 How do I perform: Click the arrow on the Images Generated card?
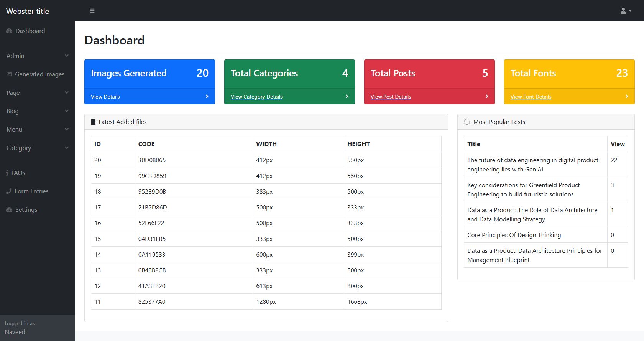pos(207,96)
